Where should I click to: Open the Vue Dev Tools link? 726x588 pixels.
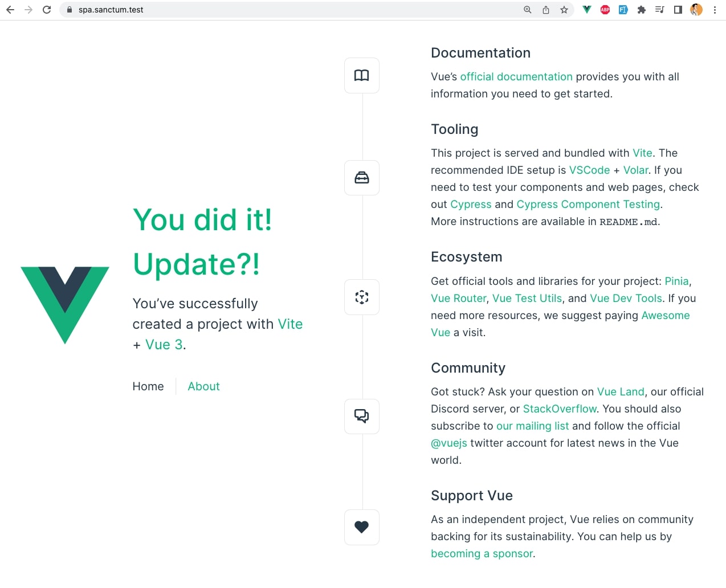tap(626, 299)
